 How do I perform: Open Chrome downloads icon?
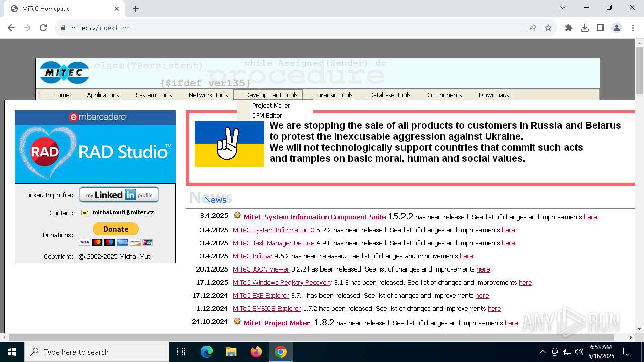tap(585, 28)
